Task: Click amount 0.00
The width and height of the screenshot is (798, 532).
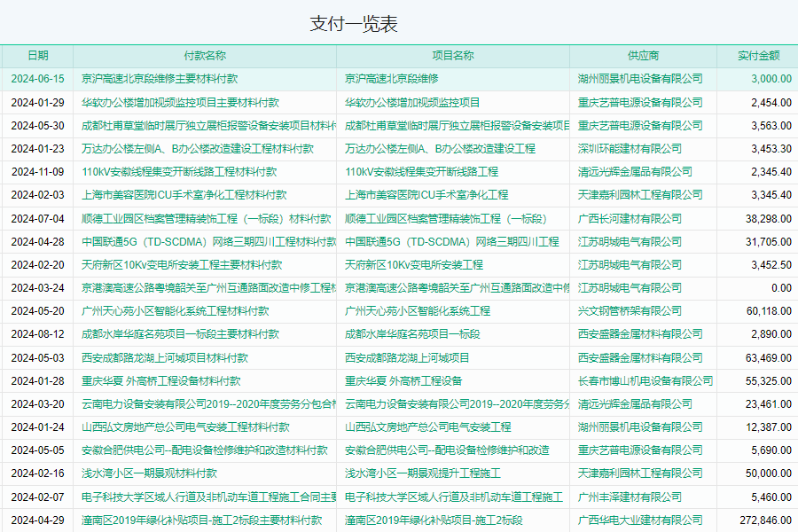Action: [782, 287]
